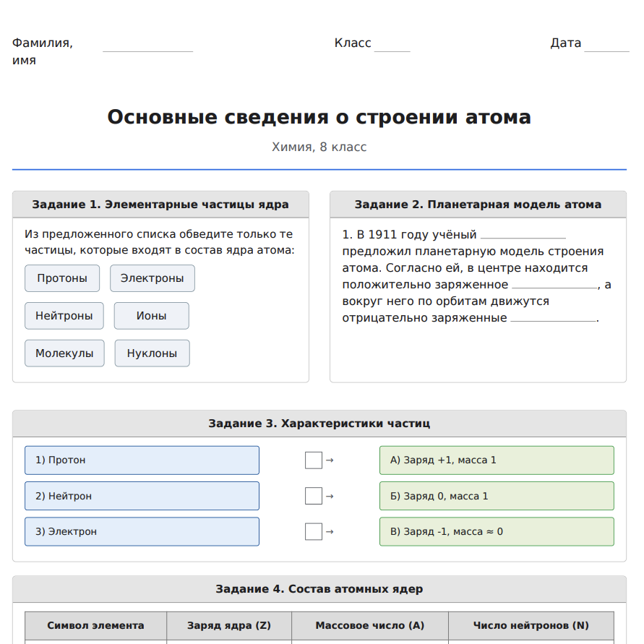Select the Нуклоны chip
This screenshot has width=644, height=644.
tap(152, 353)
